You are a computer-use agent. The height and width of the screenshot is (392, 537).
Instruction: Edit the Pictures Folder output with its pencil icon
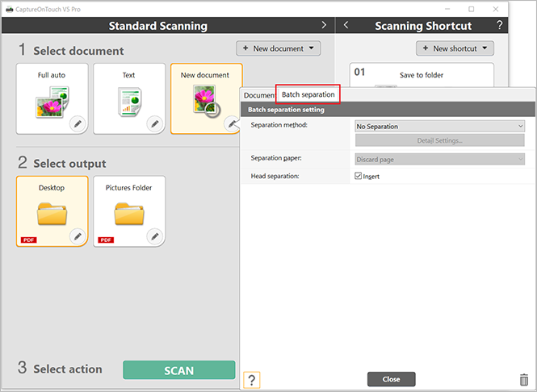pyautogui.click(x=155, y=236)
